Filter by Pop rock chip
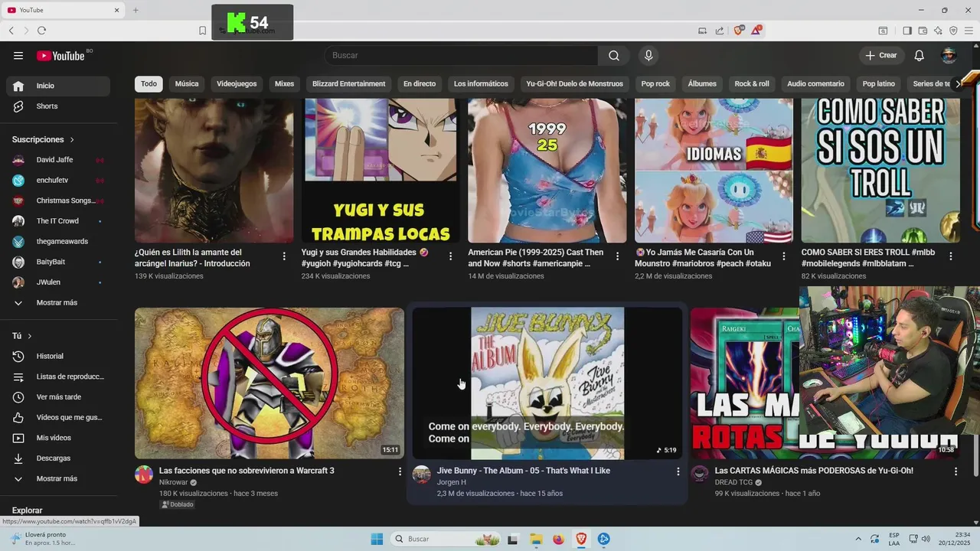Screen dimensions: 980x551 pos(655,84)
